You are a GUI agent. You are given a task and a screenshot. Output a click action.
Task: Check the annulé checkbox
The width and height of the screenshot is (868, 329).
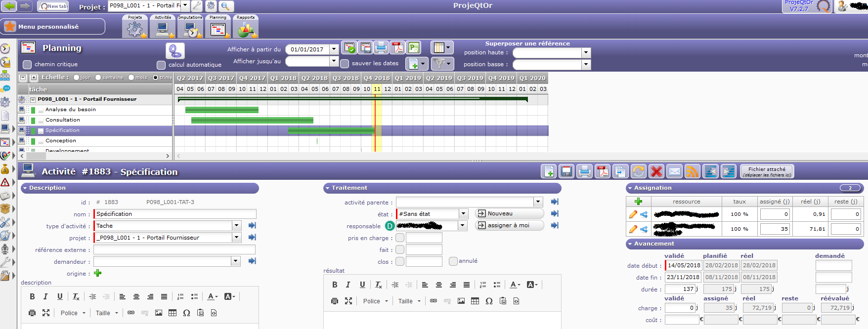pyautogui.click(x=453, y=261)
